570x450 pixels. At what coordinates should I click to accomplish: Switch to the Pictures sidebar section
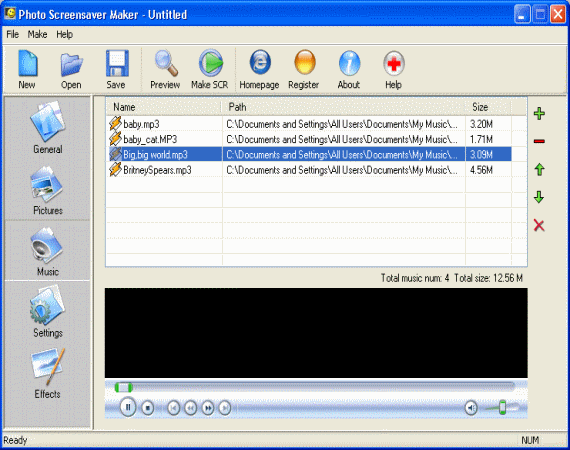pos(48,190)
